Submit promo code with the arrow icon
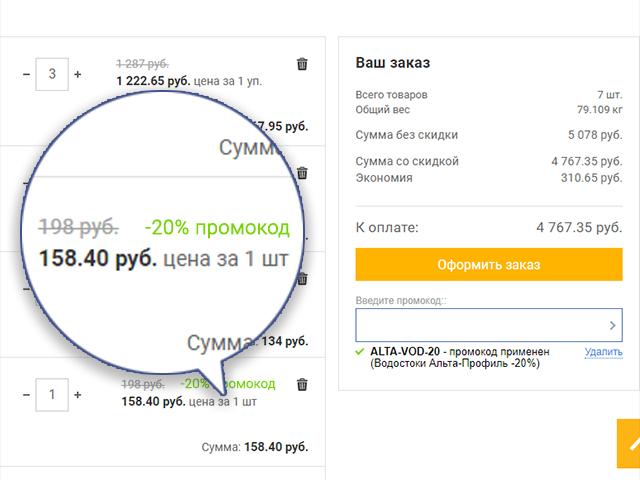The width and height of the screenshot is (640, 480). (x=613, y=325)
